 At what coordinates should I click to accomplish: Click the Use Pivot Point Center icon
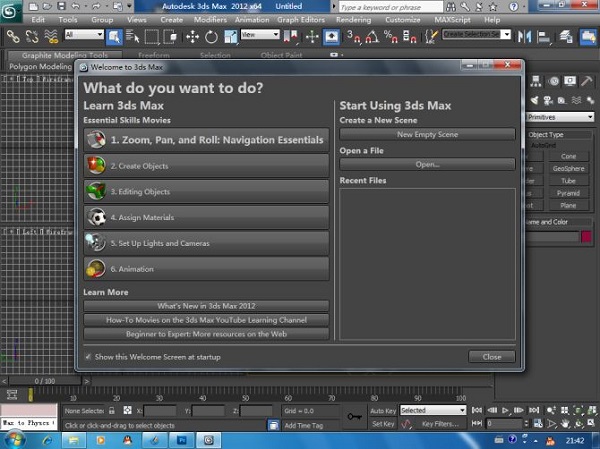(290, 37)
